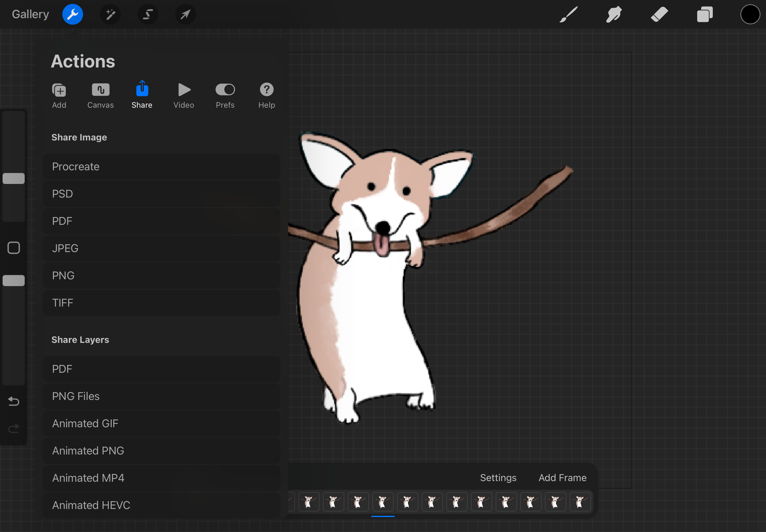Open animation timeline Settings
The image size is (766, 532).
498,477
